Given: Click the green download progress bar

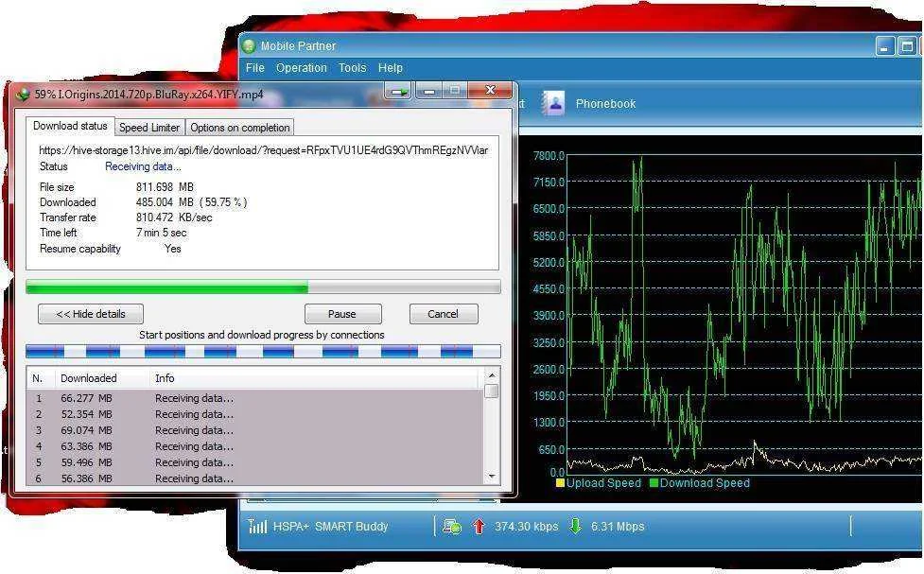Looking at the screenshot, I should 264,287.
